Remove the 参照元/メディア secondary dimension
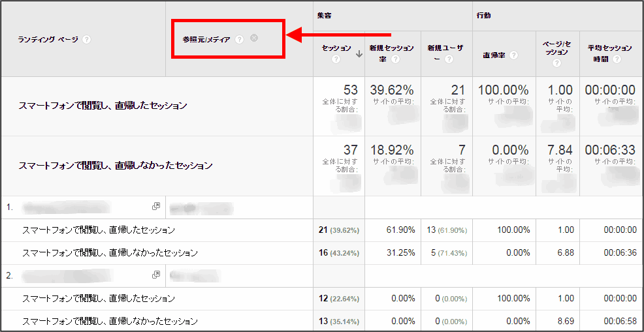The width and height of the screenshot is (644, 332). (254, 38)
